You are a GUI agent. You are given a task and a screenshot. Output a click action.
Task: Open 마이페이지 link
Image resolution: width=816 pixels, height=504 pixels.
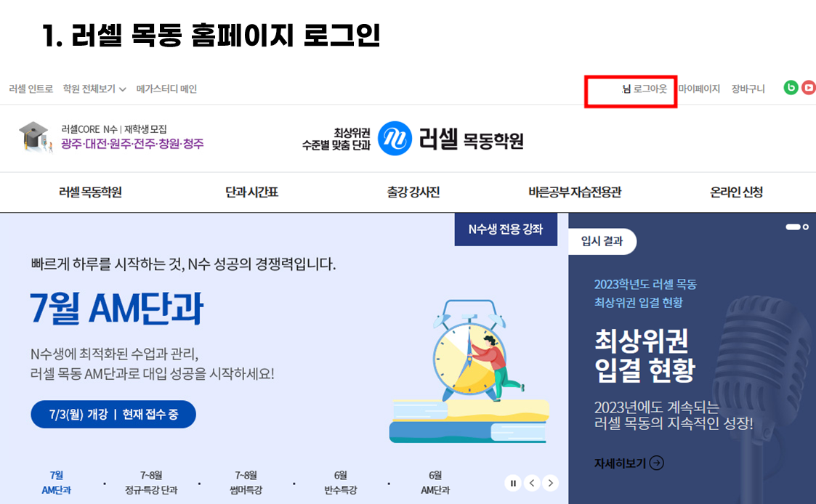coord(699,89)
